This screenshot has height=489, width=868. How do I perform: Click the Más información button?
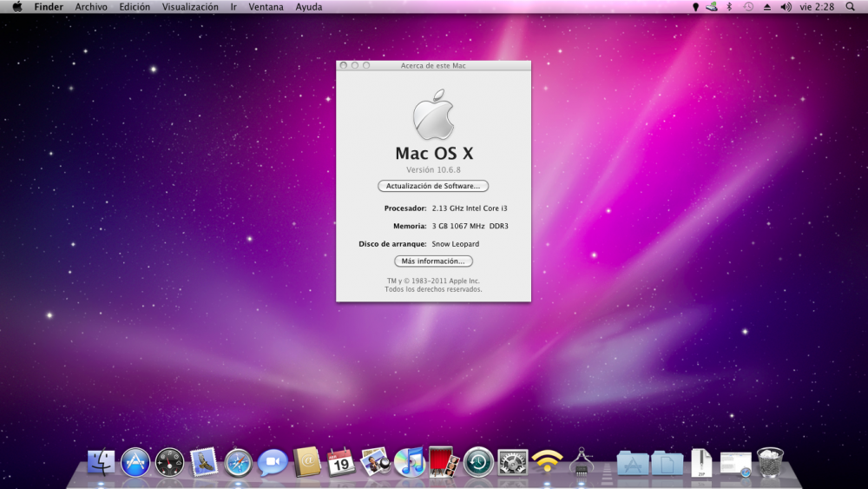[433, 261]
